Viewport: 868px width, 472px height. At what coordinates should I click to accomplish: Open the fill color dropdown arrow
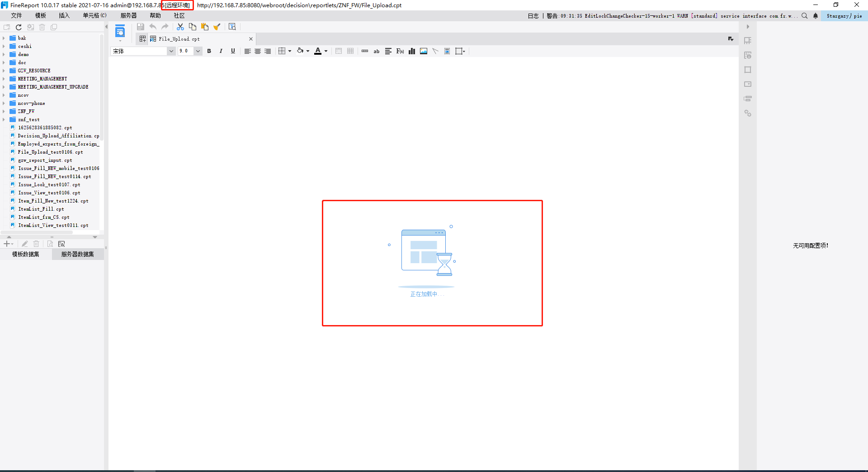(308, 51)
